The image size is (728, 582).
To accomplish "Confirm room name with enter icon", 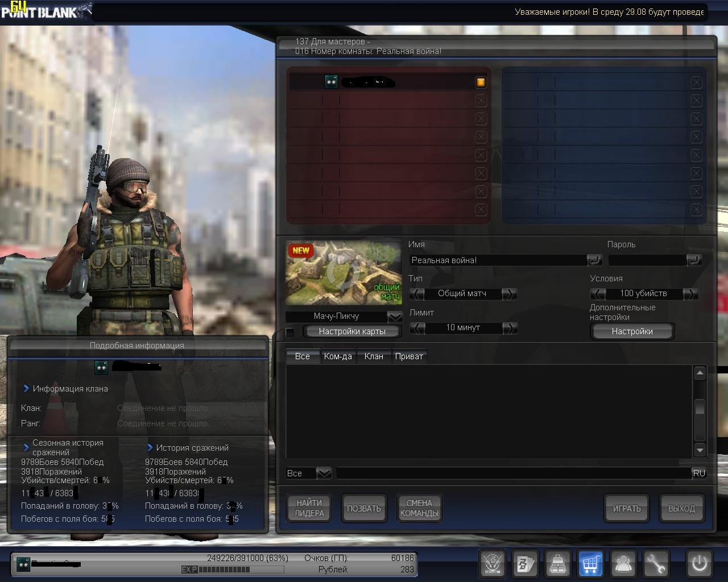I will (594, 260).
